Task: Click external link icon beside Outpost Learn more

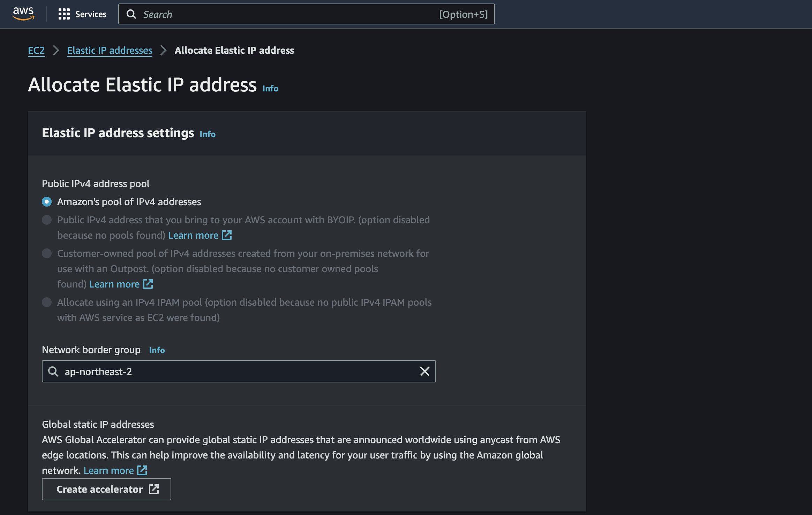Action: coord(148,284)
